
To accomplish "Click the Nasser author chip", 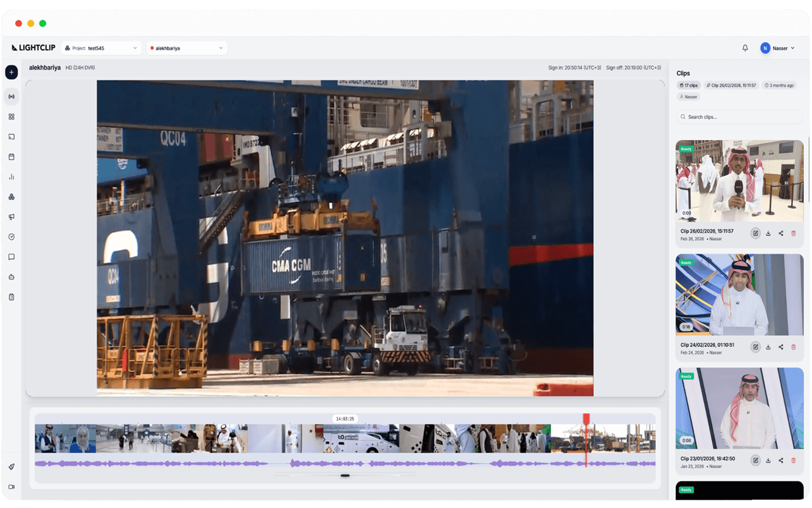I will [688, 97].
